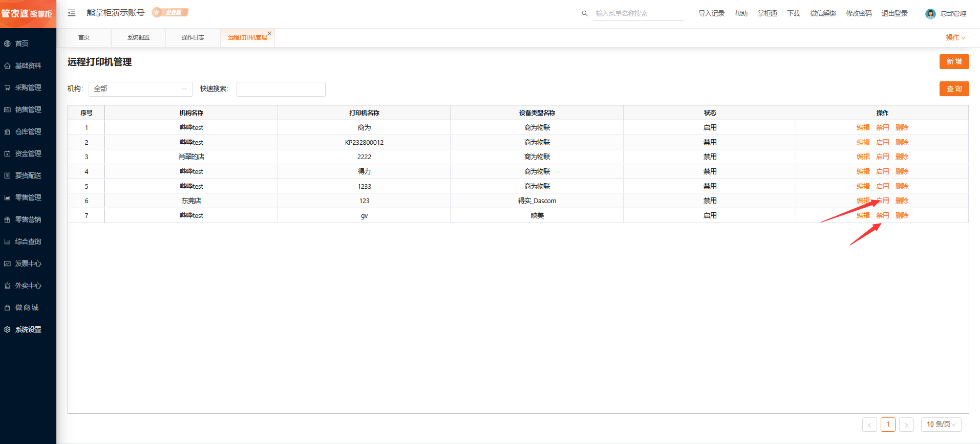Click the 综合查询 bar chart icon
The width and height of the screenshot is (980, 444).
[7, 241]
